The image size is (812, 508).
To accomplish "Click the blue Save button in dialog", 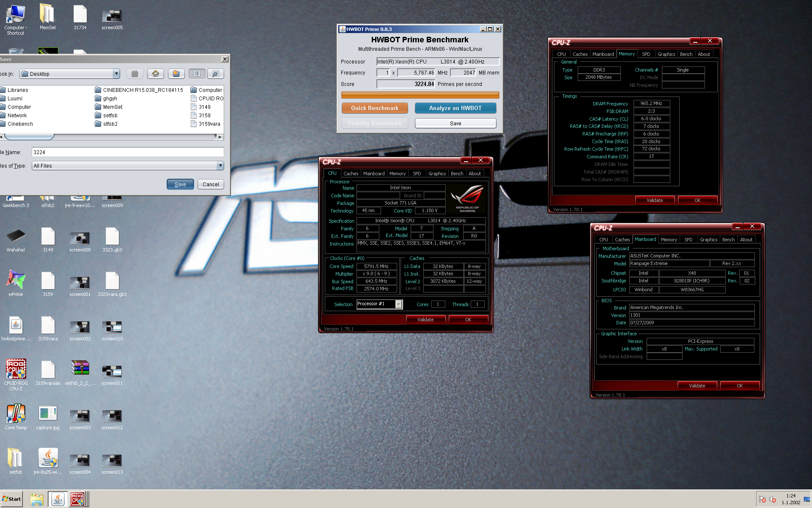I will [180, 184].
